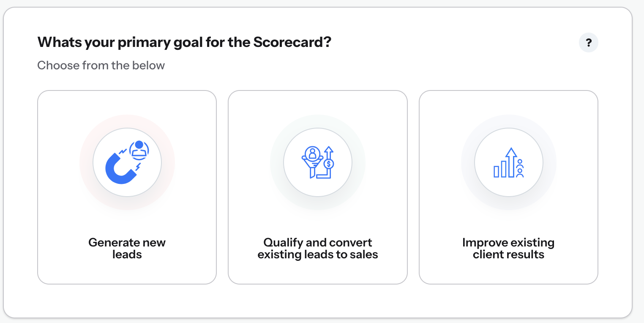The image size is (644, 323).
Task: Click the "Generate new leads" label text
Action: click(127, 249)
